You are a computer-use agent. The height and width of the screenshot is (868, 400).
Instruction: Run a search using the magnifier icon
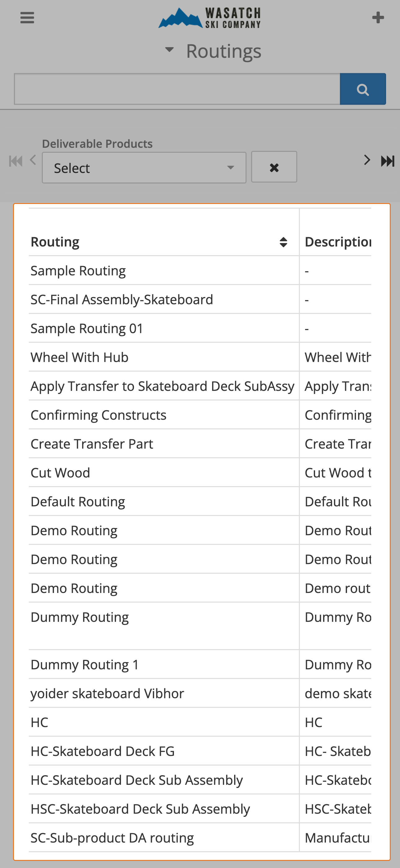click(363, 89)
